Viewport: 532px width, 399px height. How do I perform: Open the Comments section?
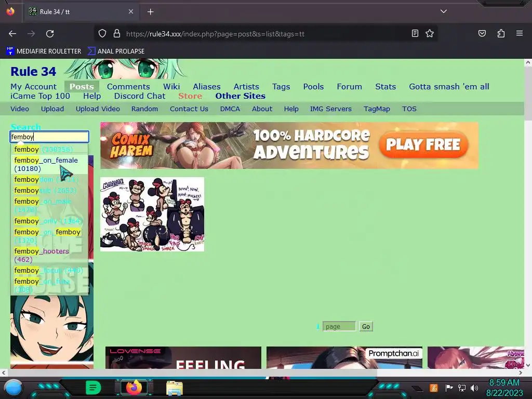[128, 87]
